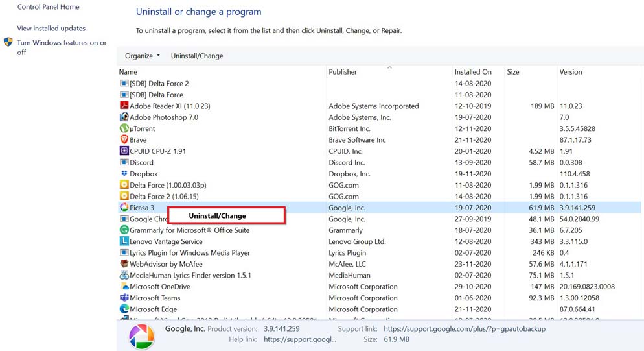The height and width of the screenshot is (351, 644).
Task: Open the Organize dropdown menu
Action: point(142,56)
